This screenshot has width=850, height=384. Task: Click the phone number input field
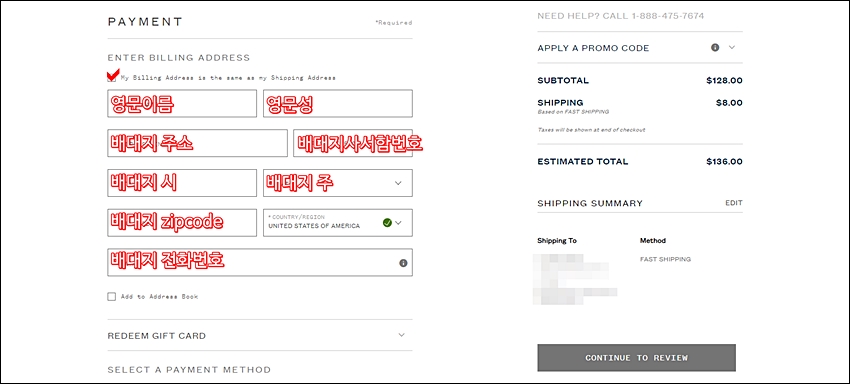pyautogui.click(x=260, y=263)
